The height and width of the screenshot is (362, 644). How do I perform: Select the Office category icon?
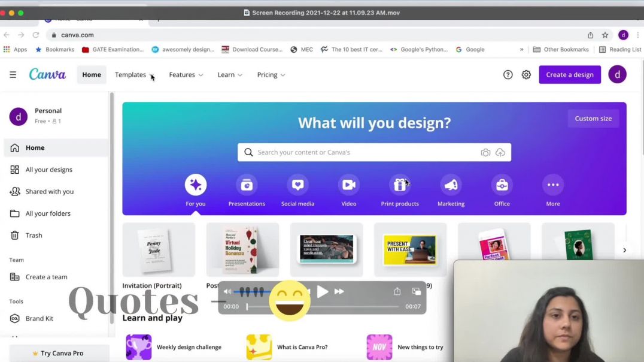(x=502, y=185)
